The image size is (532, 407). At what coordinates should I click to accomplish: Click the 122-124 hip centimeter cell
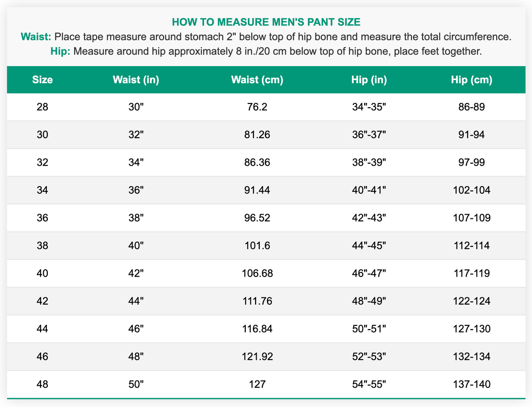pyautogui.click(x=472, y=301)
